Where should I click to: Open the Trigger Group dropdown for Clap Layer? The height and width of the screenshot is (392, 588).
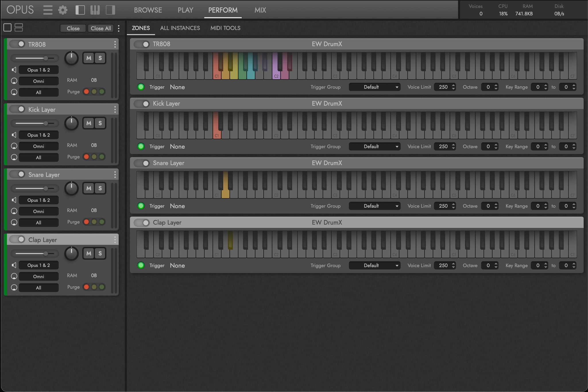(x=374, y=265)
